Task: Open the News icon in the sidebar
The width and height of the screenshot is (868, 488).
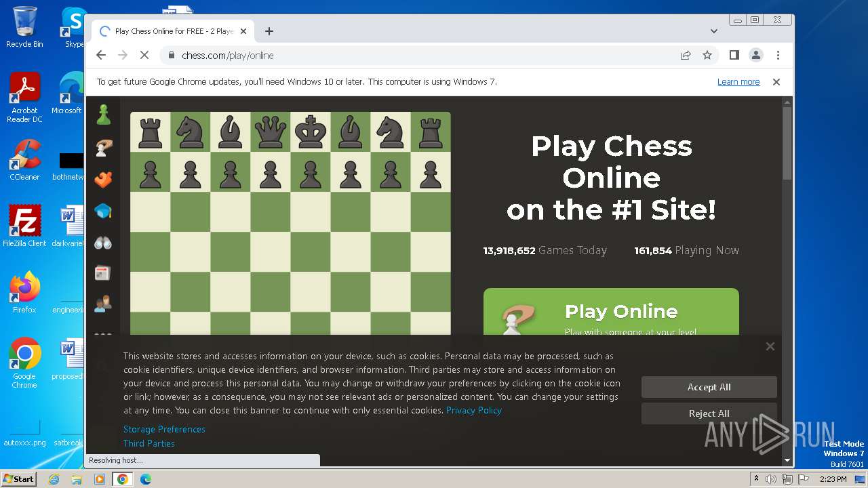Action: pyautogui.click(x=102, y=273)
